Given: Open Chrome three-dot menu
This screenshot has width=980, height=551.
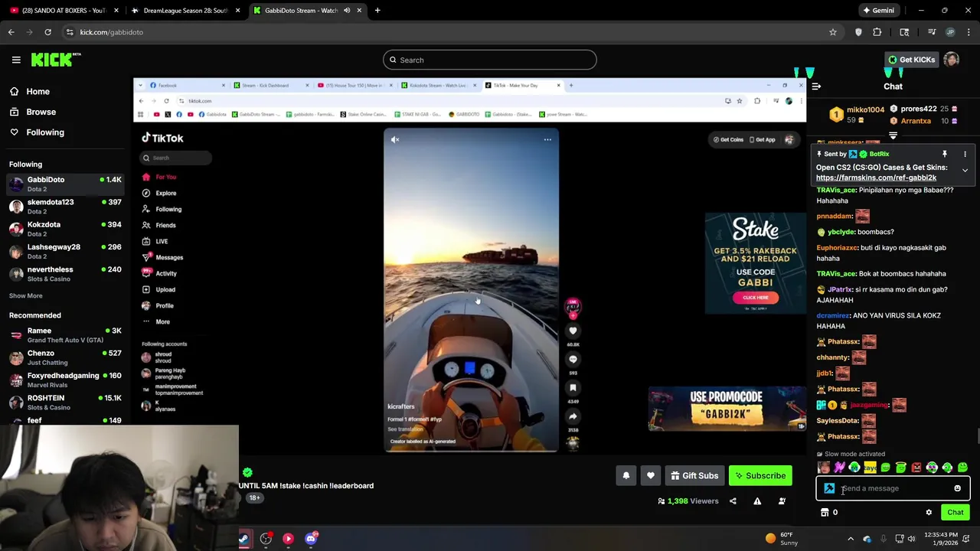Looking at the screenshot, I should point(969,32).
